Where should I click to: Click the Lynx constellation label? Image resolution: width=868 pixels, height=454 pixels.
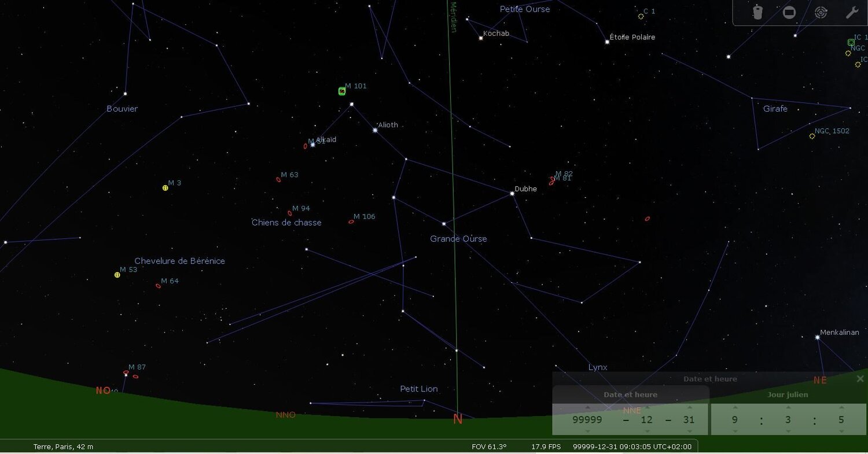[598, 367]
